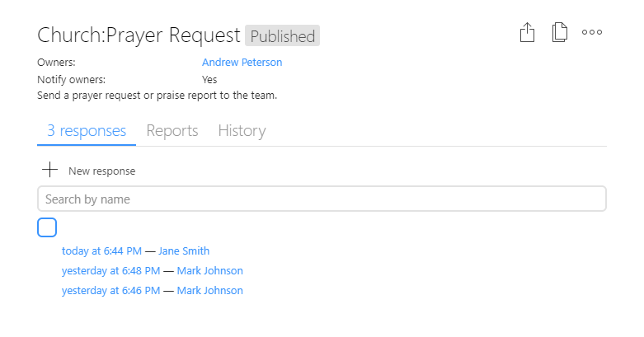The height and width of the screenshot is (337, 644).
Task: Toggle the select all responses checkbox
Action: 47,227
